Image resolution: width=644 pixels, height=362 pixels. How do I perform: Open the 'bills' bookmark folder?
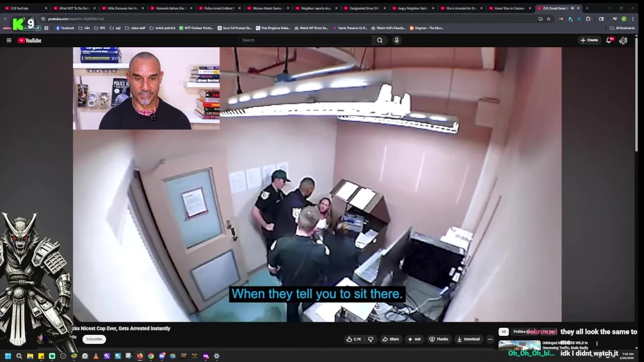85,28
